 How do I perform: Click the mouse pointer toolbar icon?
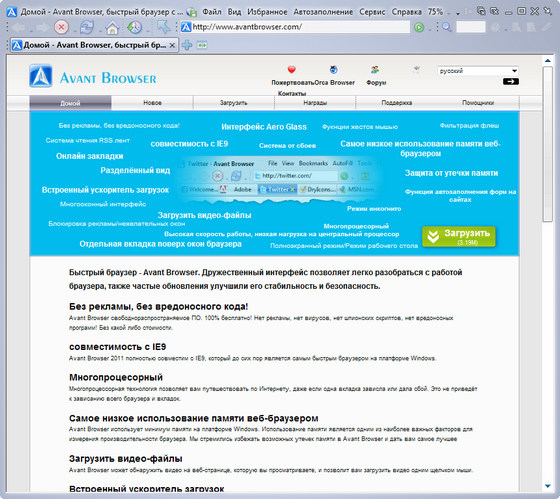[x=164, y=27]
